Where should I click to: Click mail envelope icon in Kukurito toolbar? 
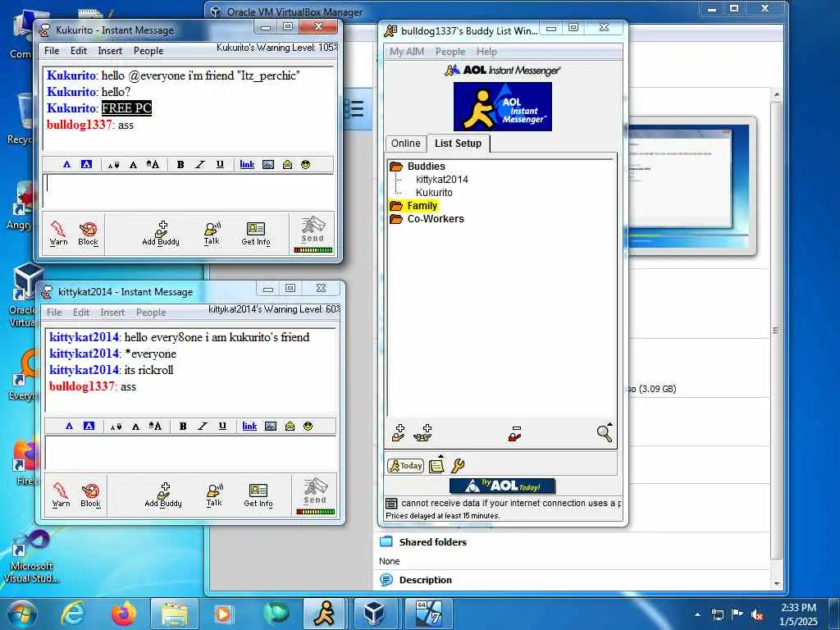[x=287, y=164]
